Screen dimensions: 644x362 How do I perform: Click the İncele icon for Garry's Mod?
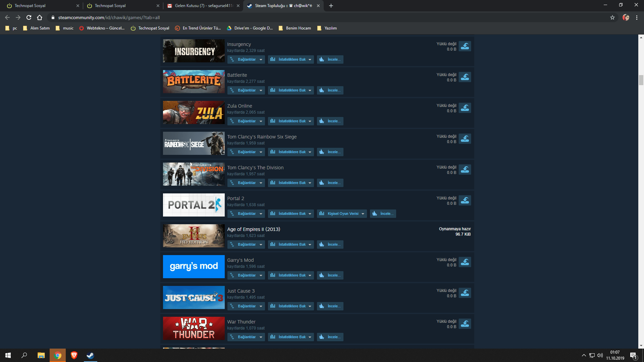pos(322,275)
